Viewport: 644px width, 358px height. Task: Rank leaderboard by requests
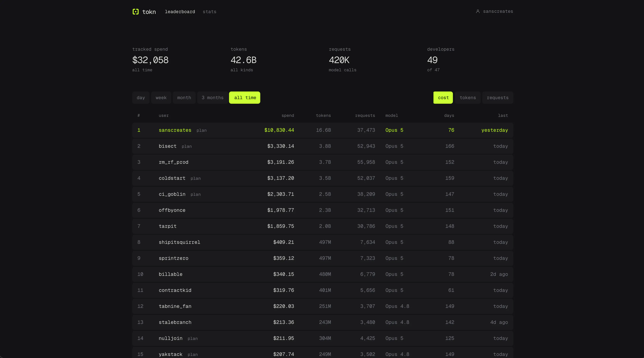(497, 98)
